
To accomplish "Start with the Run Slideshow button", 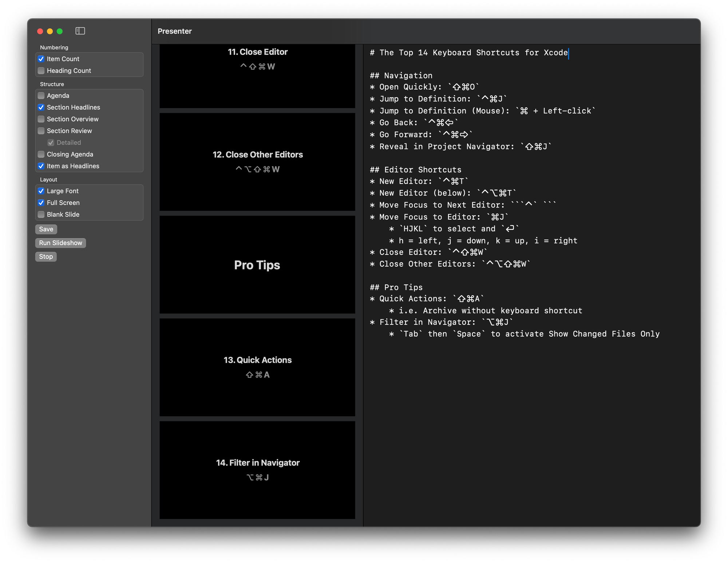I will pos(60,243).
